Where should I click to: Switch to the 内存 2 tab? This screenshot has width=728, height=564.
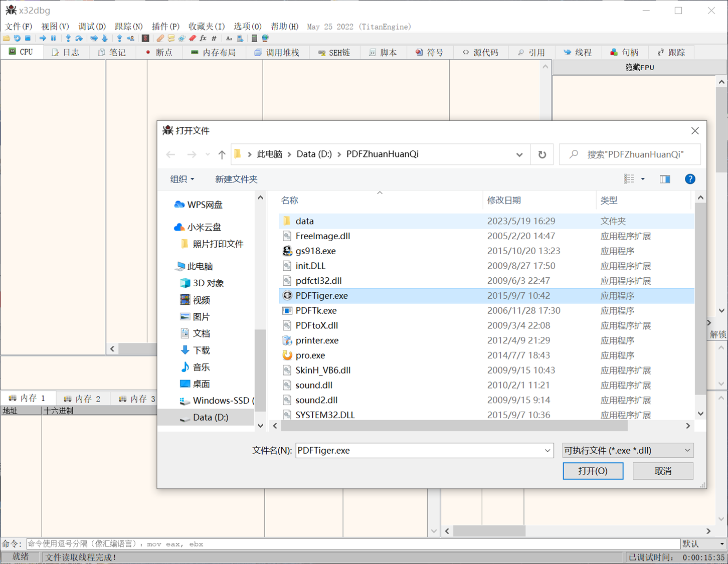(83, 399)
